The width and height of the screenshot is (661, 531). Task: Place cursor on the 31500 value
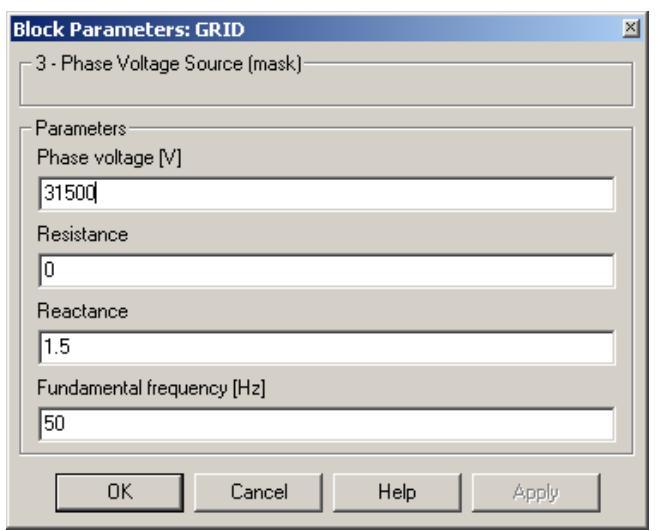click(x=61, y=193)
